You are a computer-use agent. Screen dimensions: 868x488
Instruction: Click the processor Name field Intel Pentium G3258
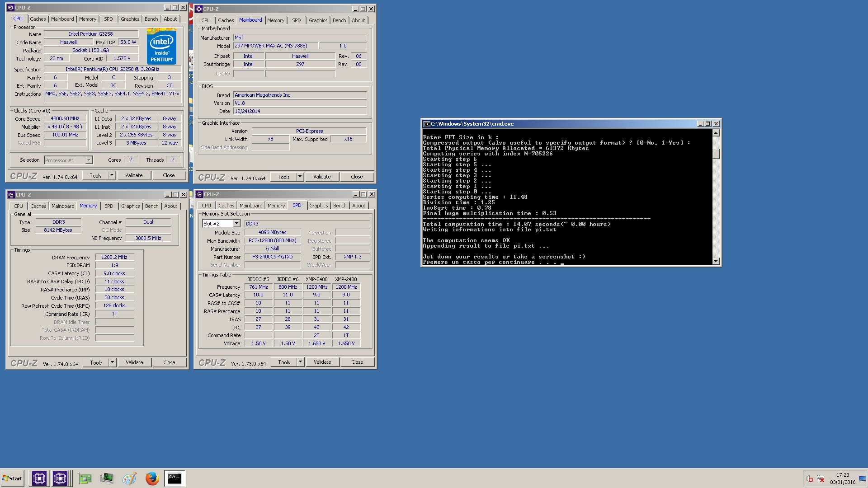[x=91, y=34]
